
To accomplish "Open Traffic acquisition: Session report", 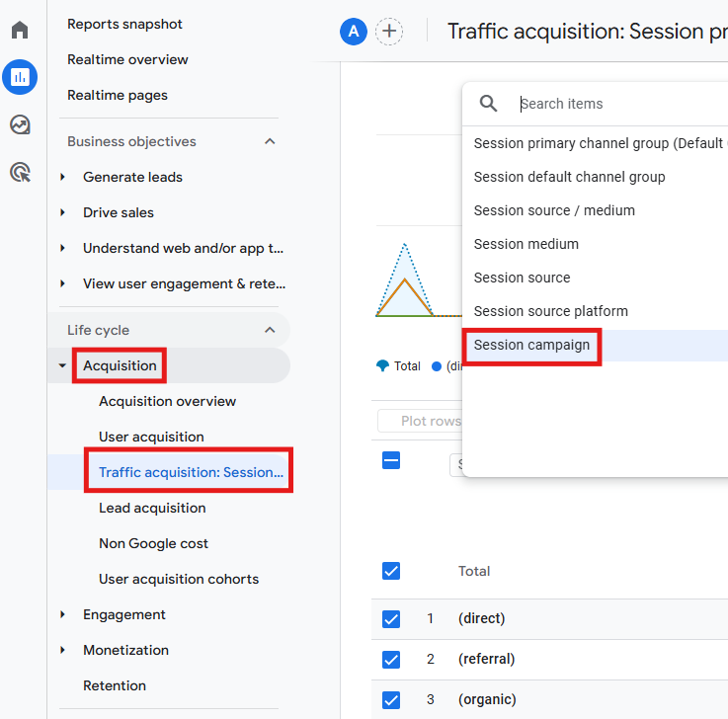I will tap(191, 472).
